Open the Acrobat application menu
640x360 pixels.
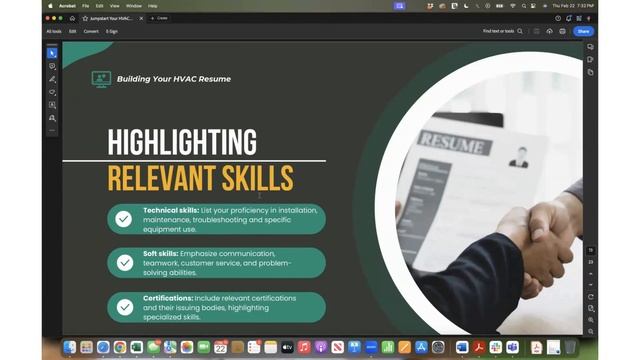(x=67, y=6)
